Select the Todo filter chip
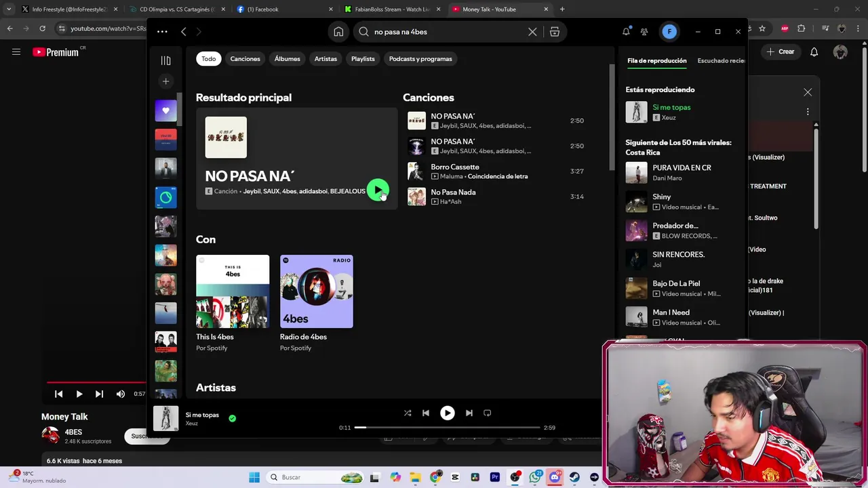The image size is (868, 488). [208, 59]
